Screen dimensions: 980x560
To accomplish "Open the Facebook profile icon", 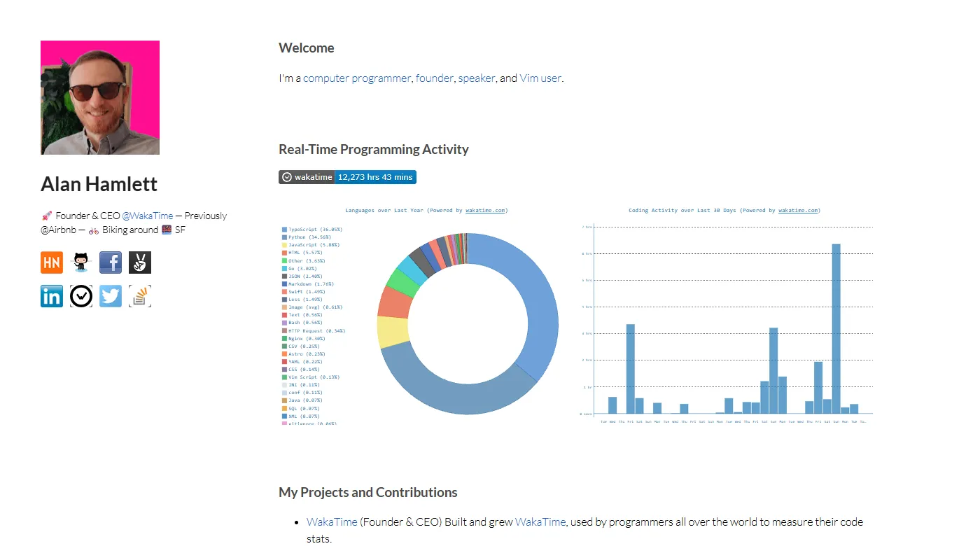I will click(111, 262).
